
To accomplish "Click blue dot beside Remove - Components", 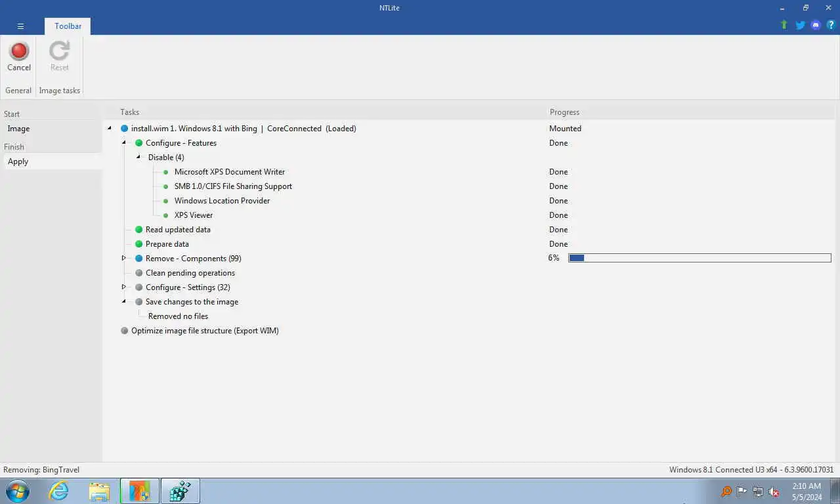I will click(138, 259).
